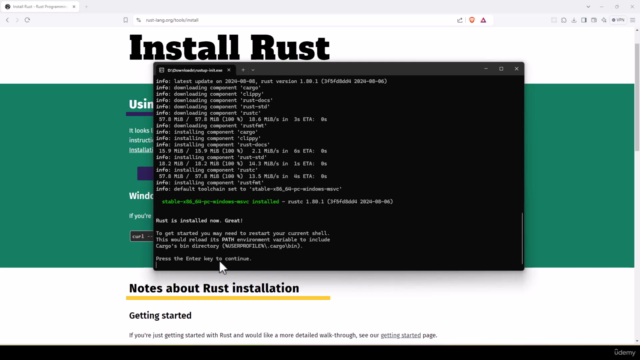640x360 pixels.
Task: Open site settings icon beside URL
Action: click(139, 20)
